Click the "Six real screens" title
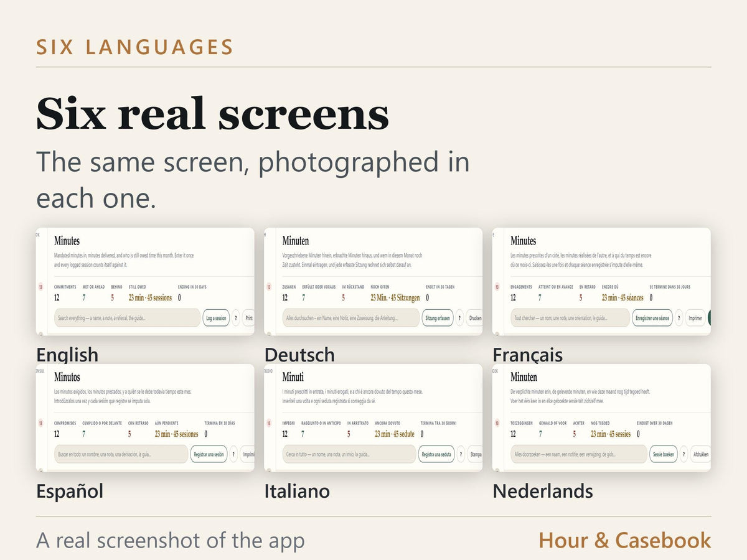This screenshot has width=747, height=560. coord(212,114)
